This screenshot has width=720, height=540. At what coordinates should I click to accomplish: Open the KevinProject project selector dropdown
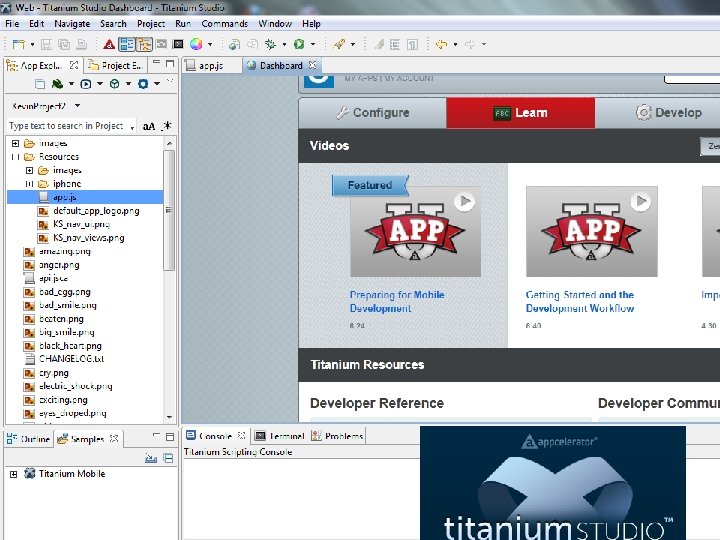(78, 106)
